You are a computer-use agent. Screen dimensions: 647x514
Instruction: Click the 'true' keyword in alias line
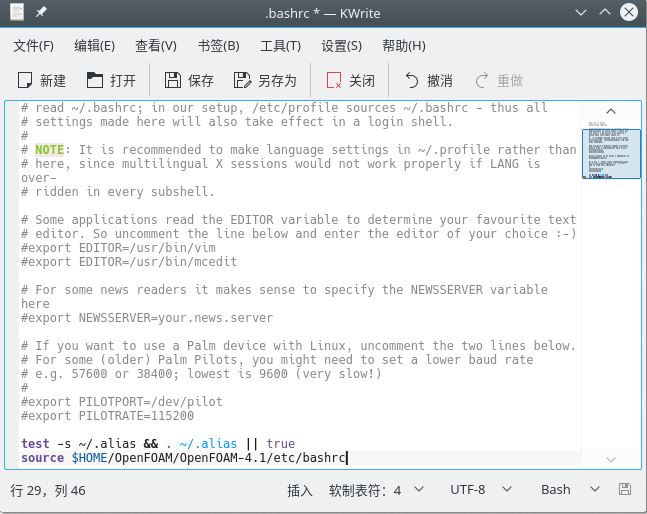(281, 443)
